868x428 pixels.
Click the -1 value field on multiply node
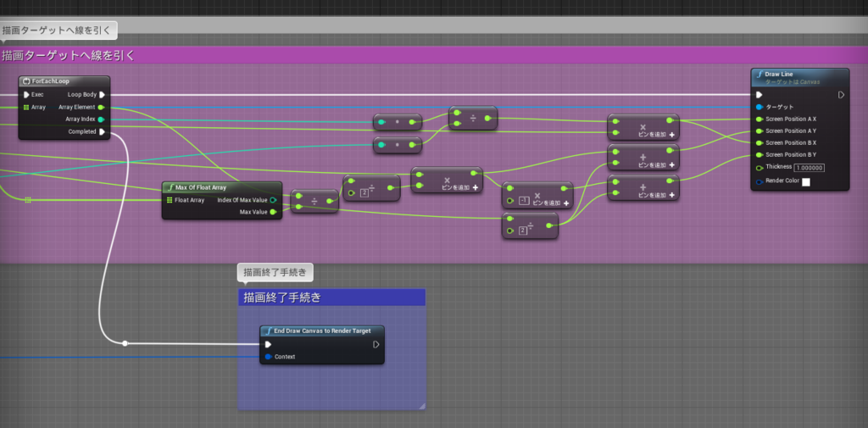point(525,200)
